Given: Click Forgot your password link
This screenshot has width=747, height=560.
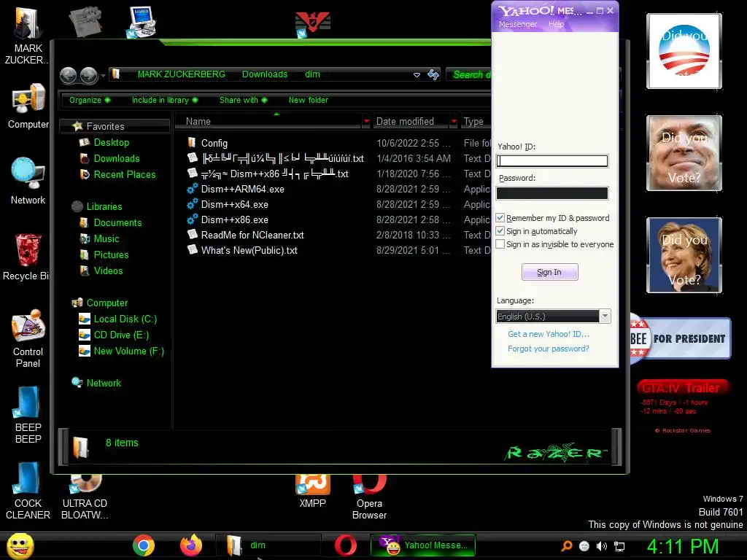Looking at the screenshot, I should point(549,349).
